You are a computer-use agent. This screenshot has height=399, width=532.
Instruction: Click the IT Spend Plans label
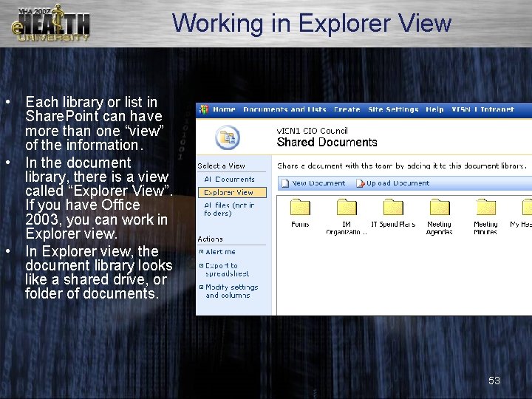[393, 225]
